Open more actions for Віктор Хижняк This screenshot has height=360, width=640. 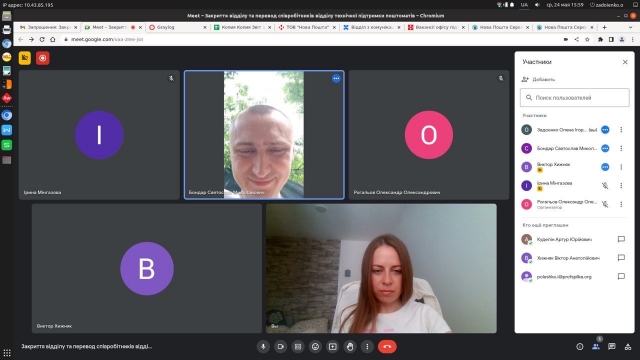click(x=621, y=167)
